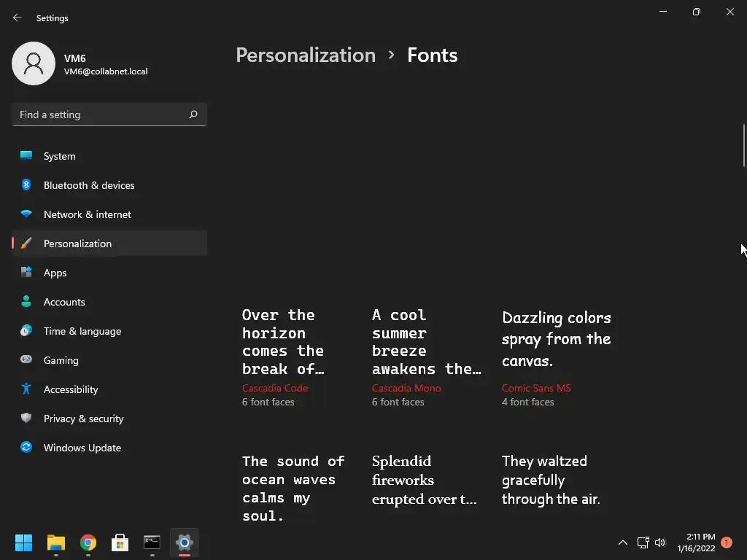
Task: Click the VM6@collabnet.local account email
Action: [x=106, y=71]
